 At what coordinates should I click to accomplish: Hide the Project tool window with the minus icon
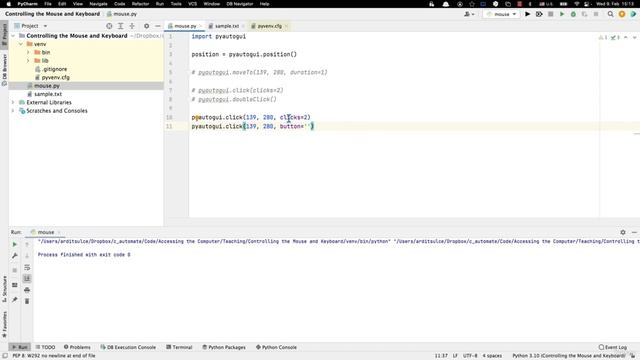(x=158, y=26)
